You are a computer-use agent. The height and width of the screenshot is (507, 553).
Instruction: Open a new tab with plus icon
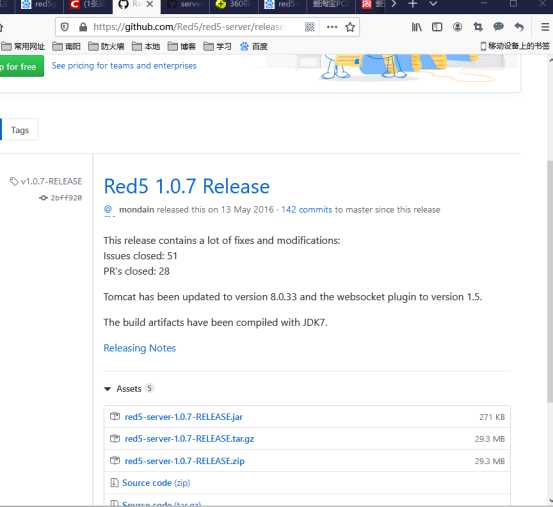tap(412, 4)
